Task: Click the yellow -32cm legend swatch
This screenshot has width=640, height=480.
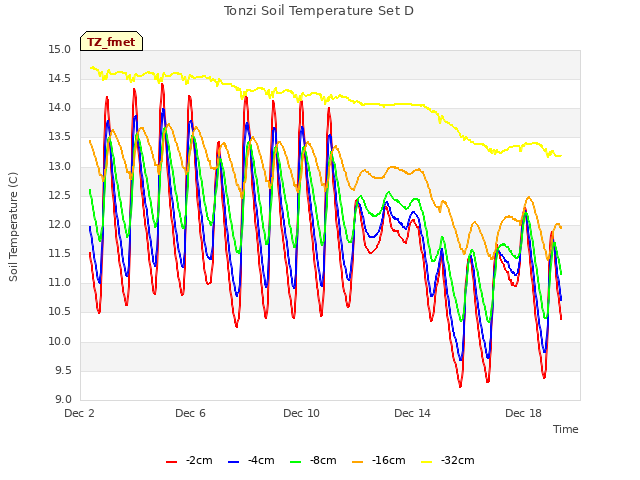Action: click(427, 462)
